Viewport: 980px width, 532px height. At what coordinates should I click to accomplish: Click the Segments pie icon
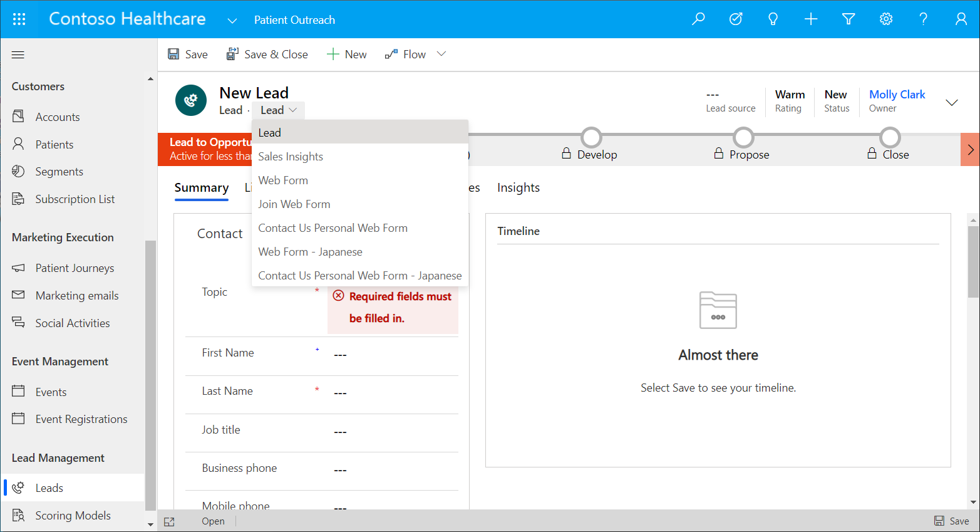pos(19,171)
